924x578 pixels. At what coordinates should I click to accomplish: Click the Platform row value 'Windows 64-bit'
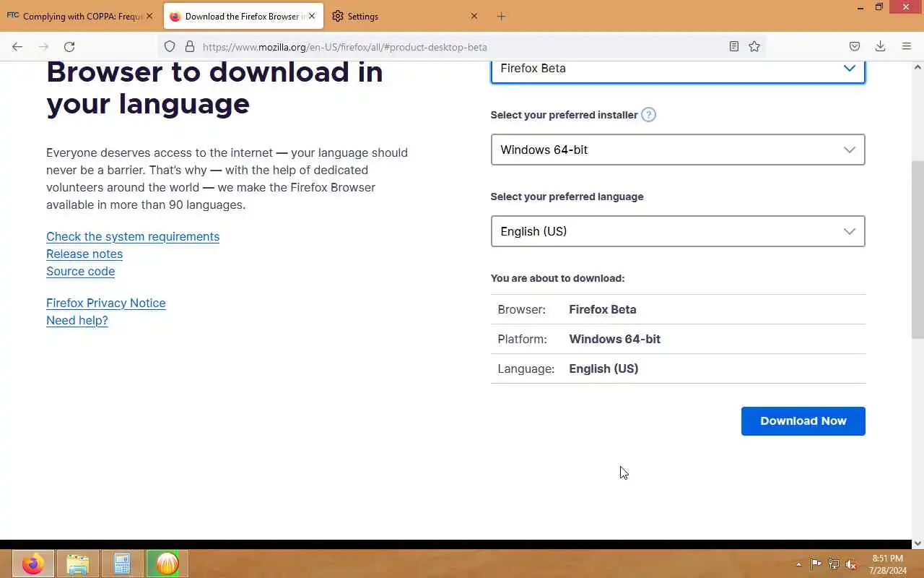[x=614, y=339]
